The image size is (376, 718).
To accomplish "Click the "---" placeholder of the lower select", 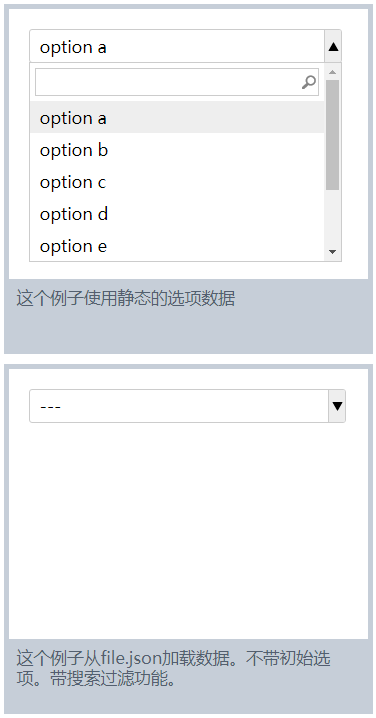I will click(50, 407).
